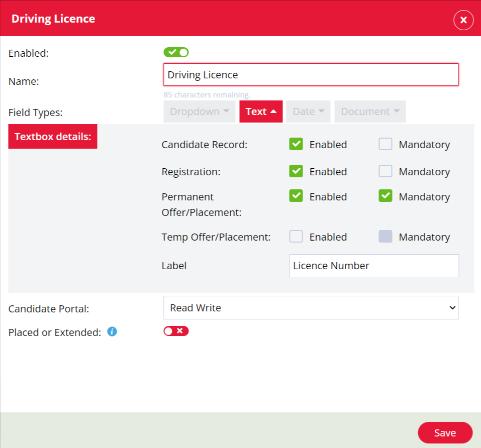Click the Driving Licence dialog title
This screenshot has height=448, width=481.
[53, 19]
